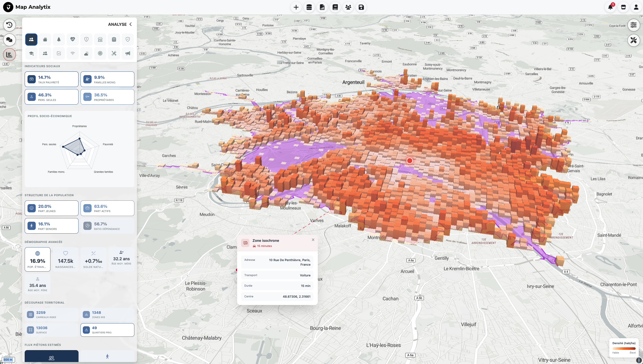Open the data sources database icon
The height and width of the screenshot is (364, 643).
[309, 7]
